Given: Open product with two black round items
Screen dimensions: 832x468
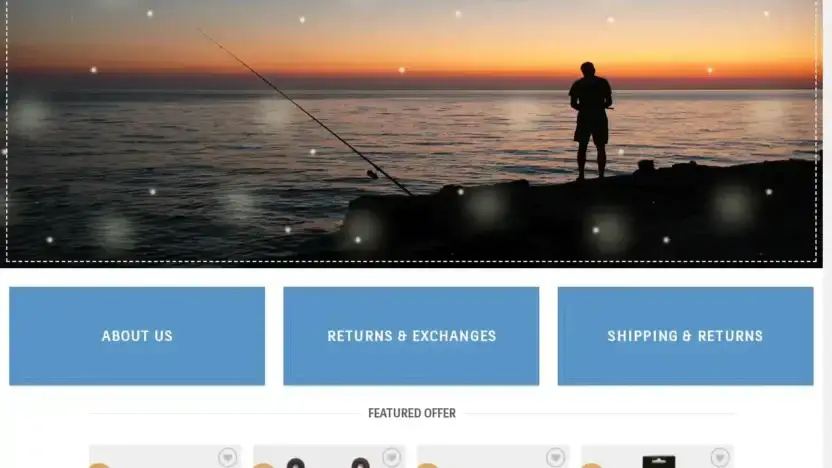Looking at the screenshot, I should point(329,456).
